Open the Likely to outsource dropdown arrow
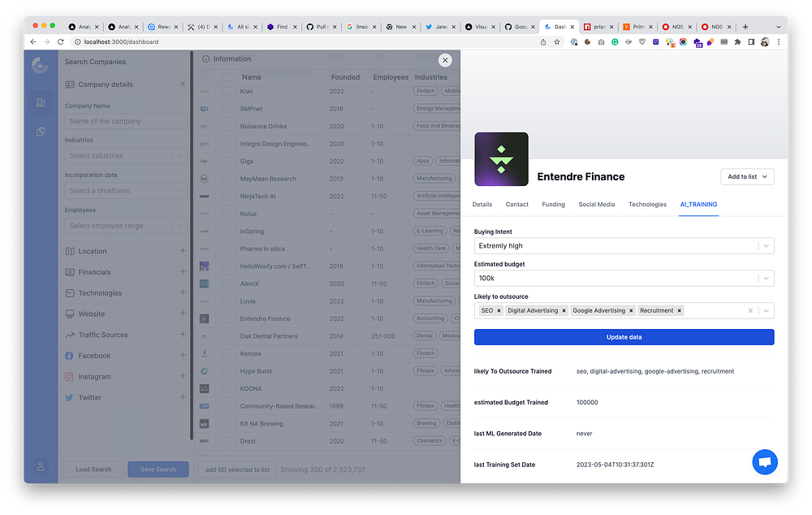This screenshot has width=812, height=515. click(766, 310)
